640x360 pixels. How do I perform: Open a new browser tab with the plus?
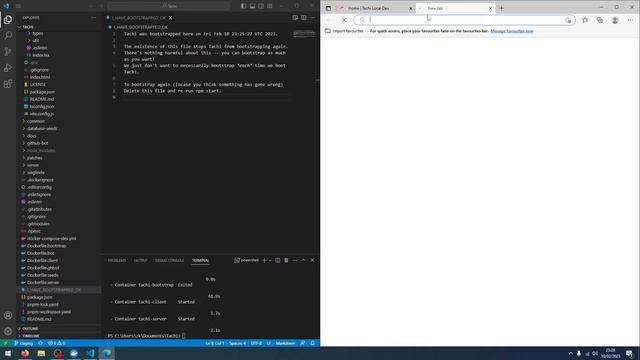click(502, 8)
